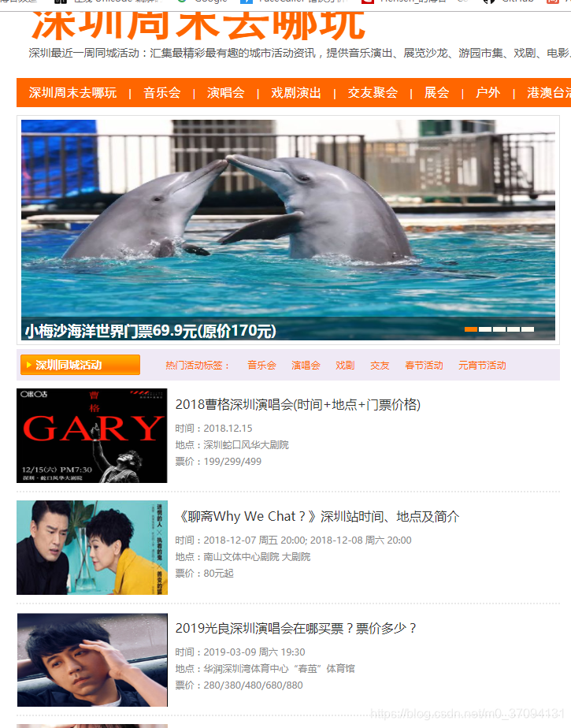Screen dimensions: 571x728
Task: Select 演唱会 in the orange navigation bar
Action: pos(225,93)
